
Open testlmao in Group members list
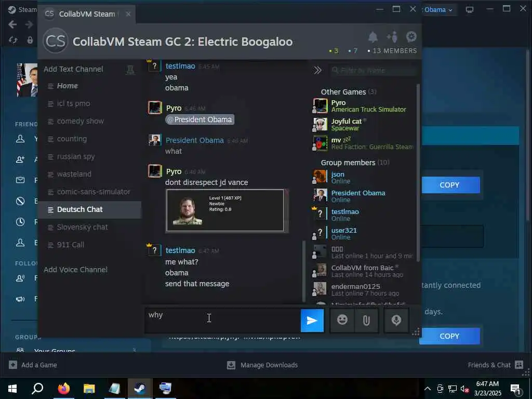click(364, 215)
